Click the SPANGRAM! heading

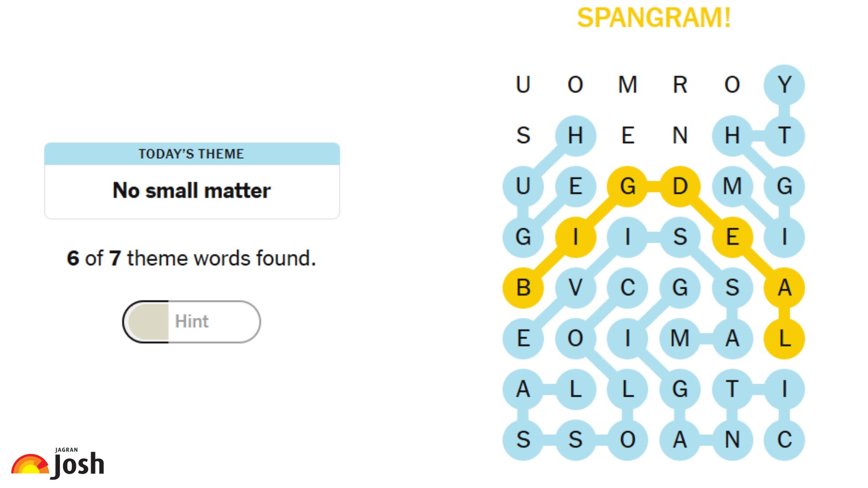[x=654, y=18]
